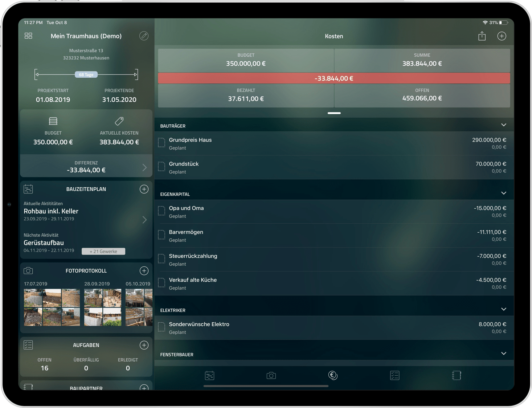Viewport: 532px width, 408px height.
Task: Open the 17.07.2019 photo group
Action: point(52,307)
